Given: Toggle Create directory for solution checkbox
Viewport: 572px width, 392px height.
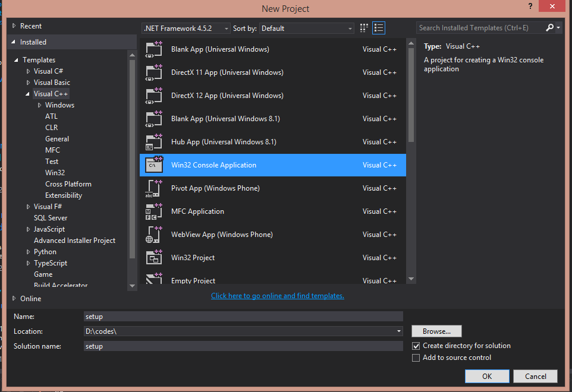Looking at the screenshot, I should tap(416, 346).
